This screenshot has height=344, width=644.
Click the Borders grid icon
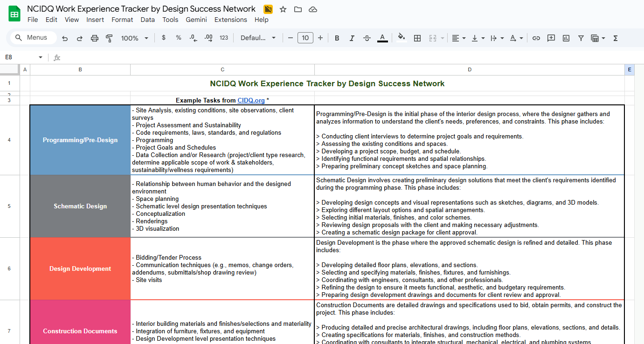(417, 38)
